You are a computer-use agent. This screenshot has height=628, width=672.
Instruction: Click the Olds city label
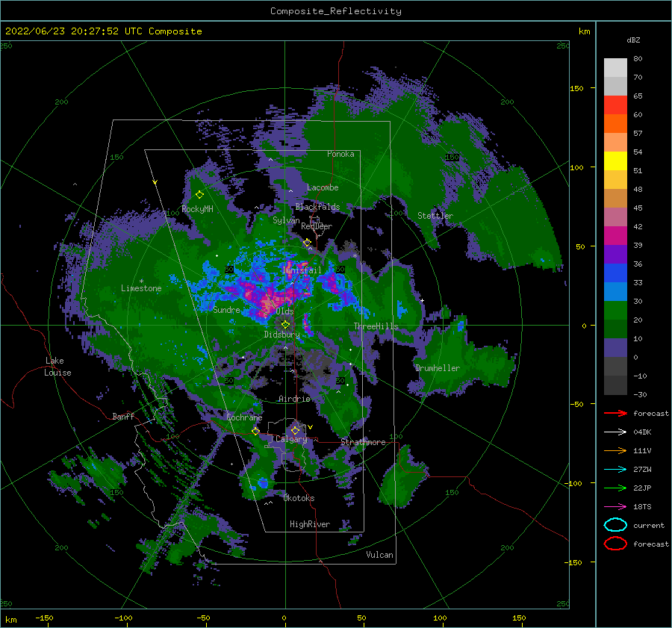(284, 311)
